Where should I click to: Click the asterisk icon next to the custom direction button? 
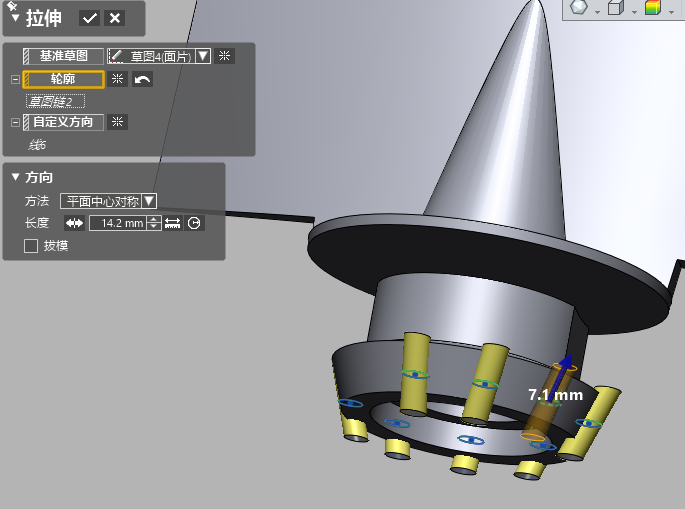tap(117, 122)
